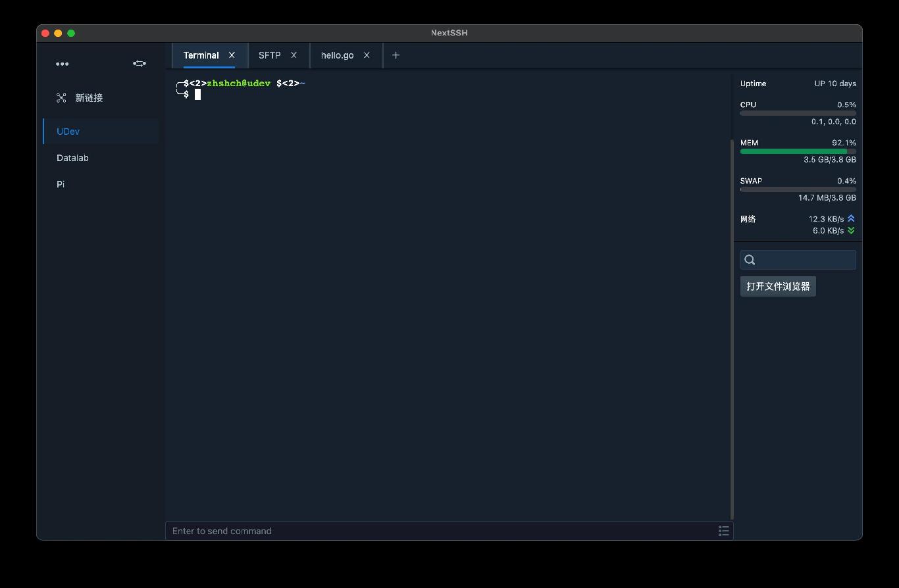The width and height of the screenshot is (899, 588).
Task: Click the connection sync icon atop the sidebar
Action: 139,64
